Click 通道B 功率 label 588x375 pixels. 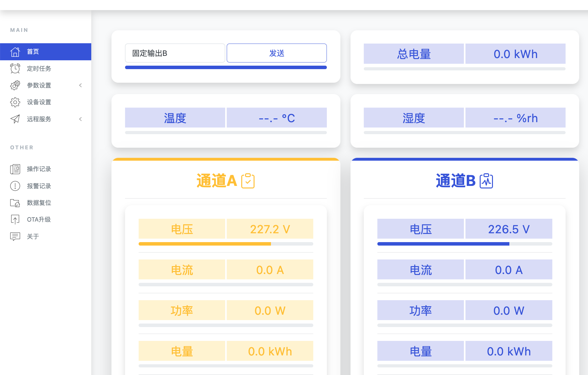click(421, 310)
